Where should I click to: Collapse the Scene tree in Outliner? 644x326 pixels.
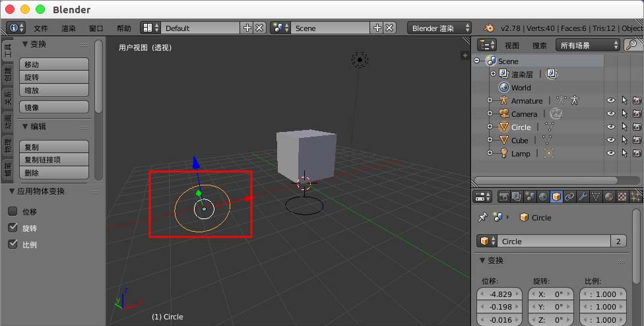[477, 61]
